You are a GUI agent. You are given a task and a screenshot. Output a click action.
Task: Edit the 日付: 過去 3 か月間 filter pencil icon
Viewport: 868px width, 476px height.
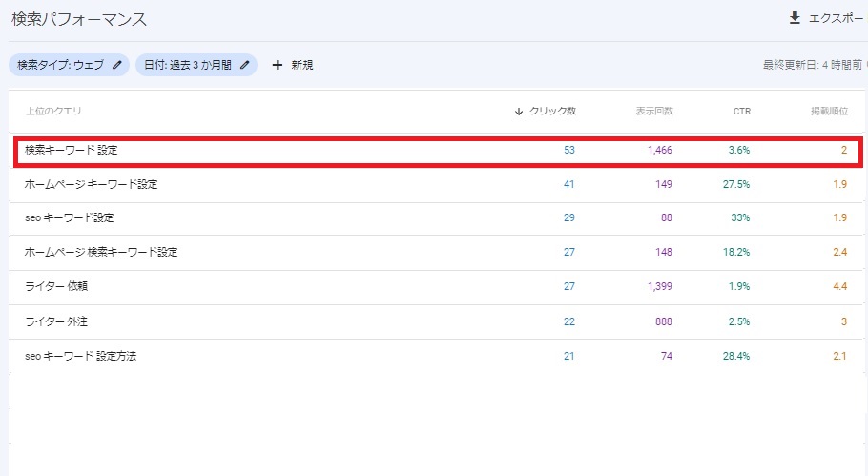point(245,65)
